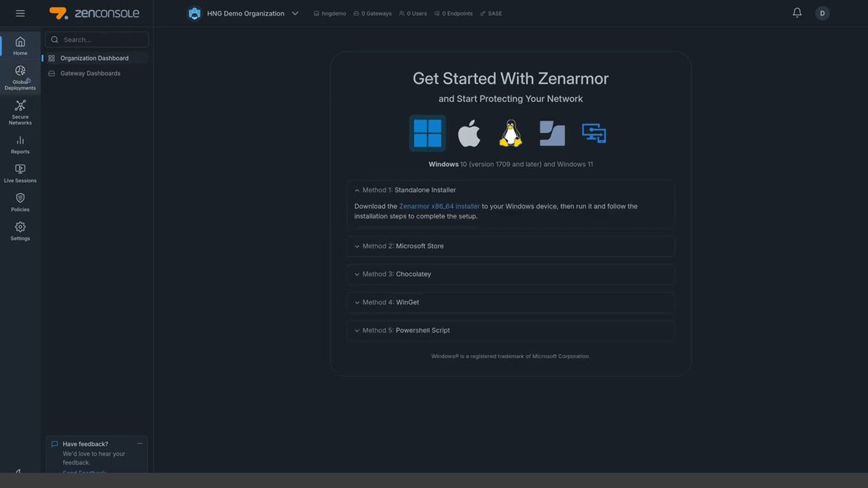Select the Apple macOS platform icon

tap(469, 133)
